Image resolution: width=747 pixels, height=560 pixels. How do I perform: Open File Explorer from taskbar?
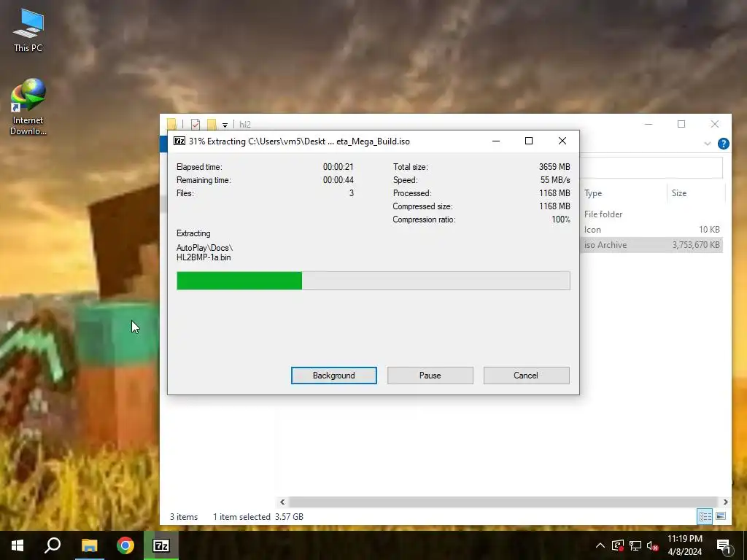[89, 545]
